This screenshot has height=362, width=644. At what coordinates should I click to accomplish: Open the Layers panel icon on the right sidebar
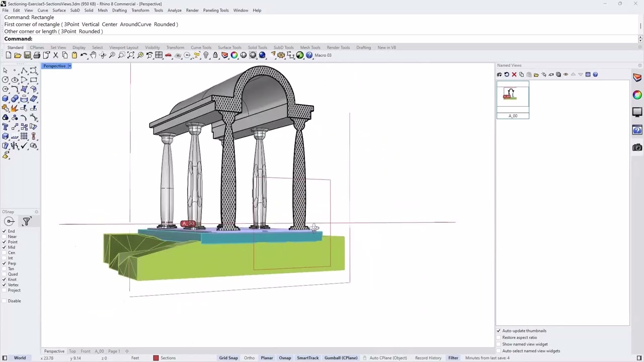pyautogui.click(x=637, y=77)
